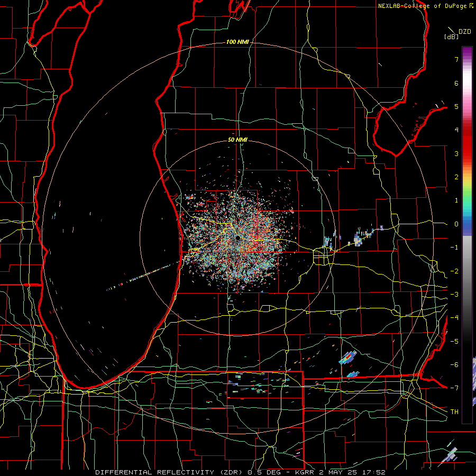The image size is (476, 476).
Task: Click the '-6' value on color scale
Action: pyautogui.click(x=454, y=365)
